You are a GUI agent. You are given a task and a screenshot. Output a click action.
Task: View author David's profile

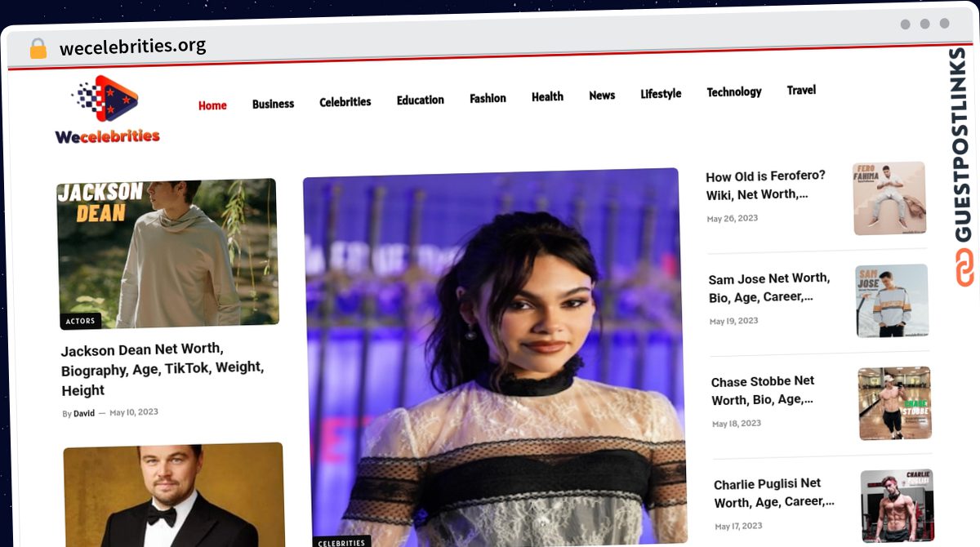84,414
